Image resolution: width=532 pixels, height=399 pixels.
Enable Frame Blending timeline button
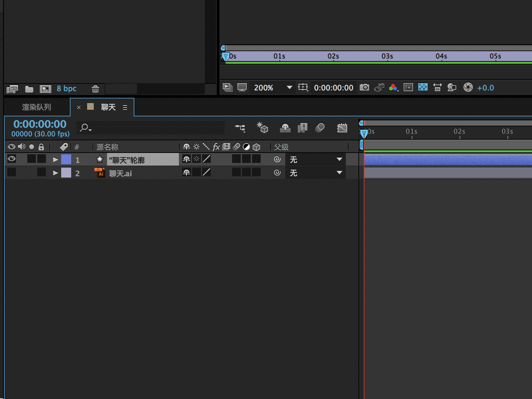click(x=303, y=128)
